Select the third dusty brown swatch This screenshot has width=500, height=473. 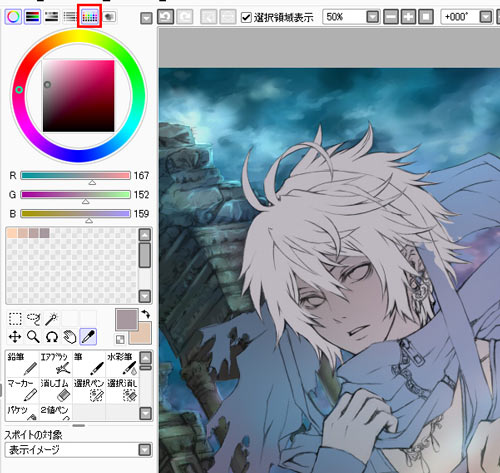(x=34, y=233)
